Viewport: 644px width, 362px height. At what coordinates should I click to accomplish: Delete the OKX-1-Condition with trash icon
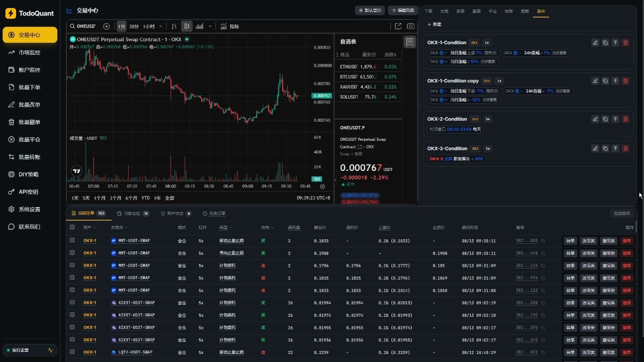coord(625,43)
